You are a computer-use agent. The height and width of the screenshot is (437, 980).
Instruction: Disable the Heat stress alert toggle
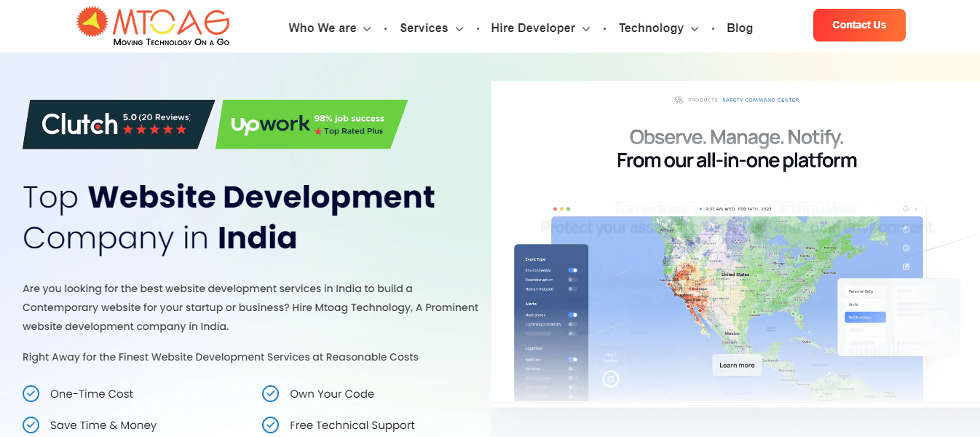click(572, 315)
